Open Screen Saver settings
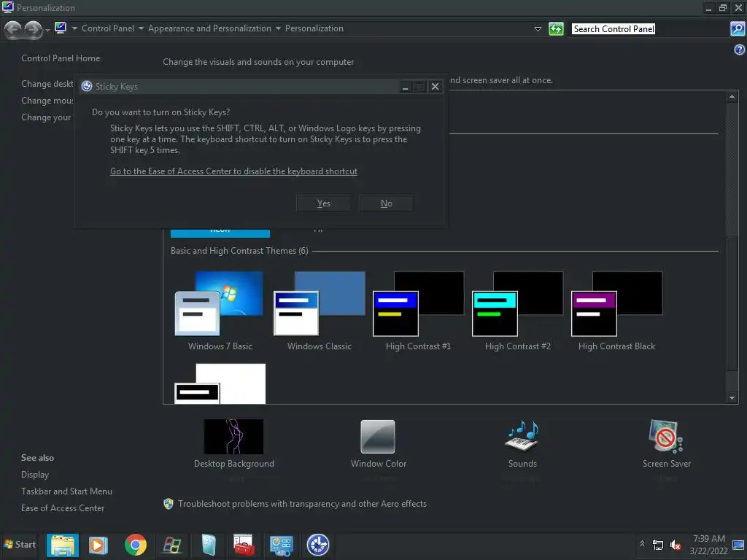The height and width of the screenshot is (560, 747). point(666,444)
